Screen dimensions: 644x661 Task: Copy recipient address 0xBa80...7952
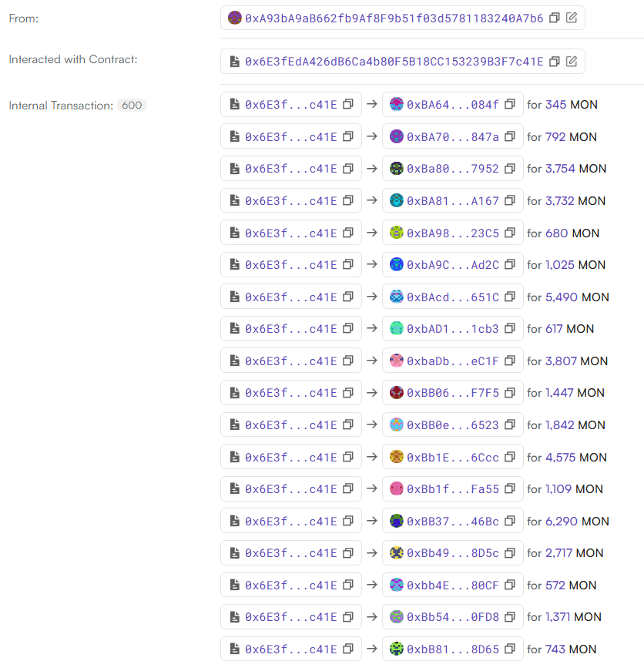click(509, 169)
